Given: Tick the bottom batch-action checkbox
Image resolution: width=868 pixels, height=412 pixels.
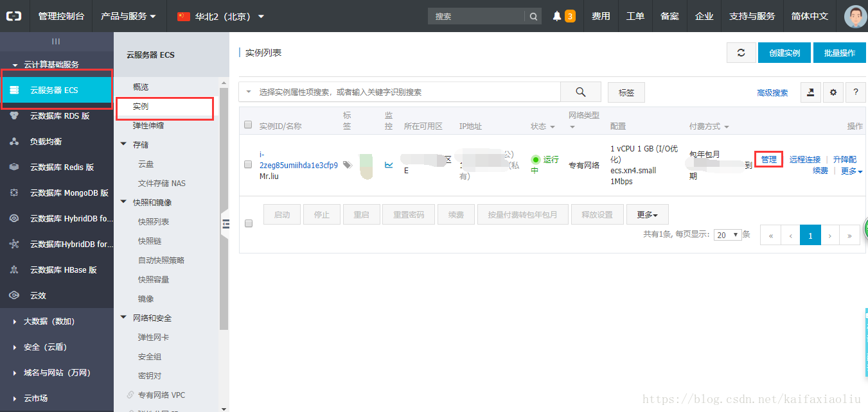Looking at the screenshot, I should point(249,223).
